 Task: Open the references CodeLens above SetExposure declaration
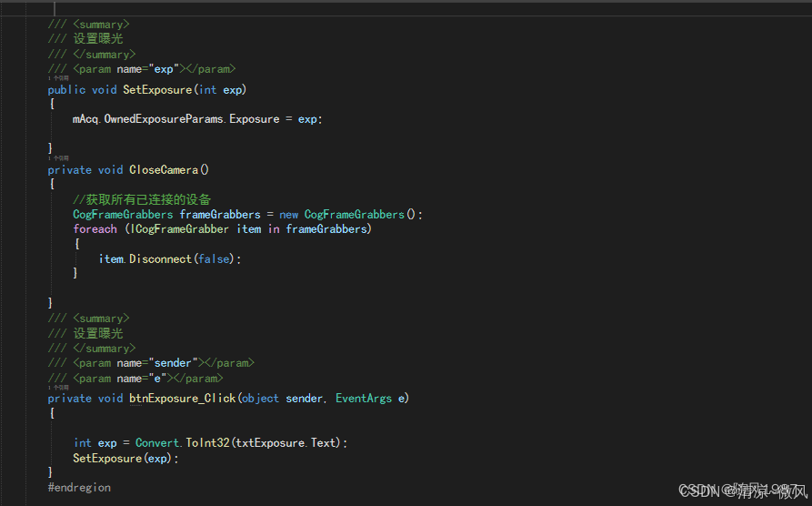pyautogui.click(x=58, y=78)
